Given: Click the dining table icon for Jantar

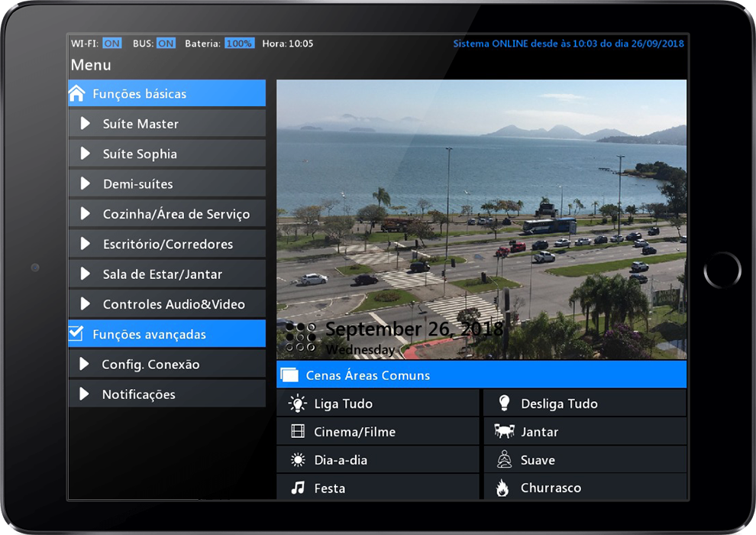Looking at the screenshot, I should coord(504,431).
